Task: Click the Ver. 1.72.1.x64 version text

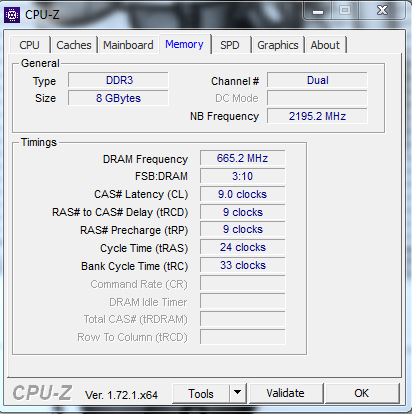Action: (x=121, y=395)
